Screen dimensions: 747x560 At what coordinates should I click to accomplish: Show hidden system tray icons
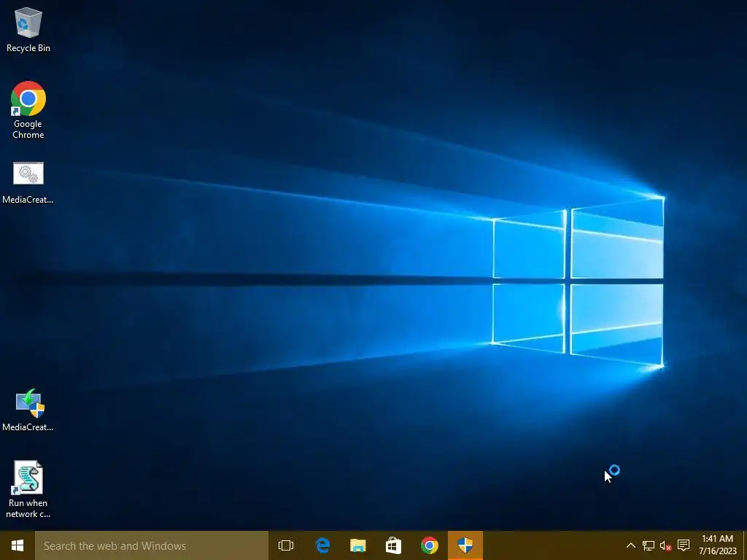tap(630, 545)
